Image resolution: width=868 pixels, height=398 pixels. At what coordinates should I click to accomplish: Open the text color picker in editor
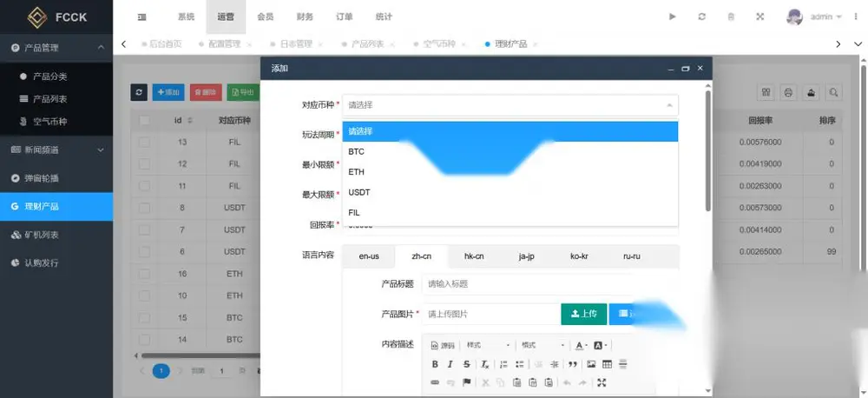pyautogui.click(x=582, y=345)
